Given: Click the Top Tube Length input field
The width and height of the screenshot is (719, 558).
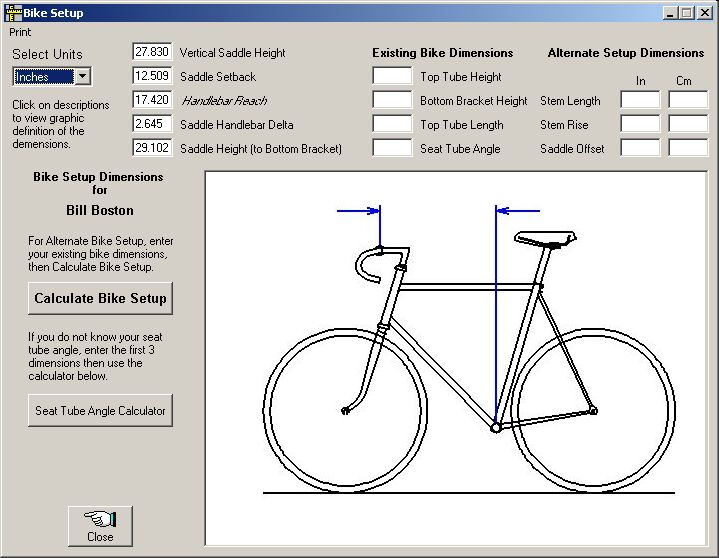Looking at the screenshot, I should point(392,123).
